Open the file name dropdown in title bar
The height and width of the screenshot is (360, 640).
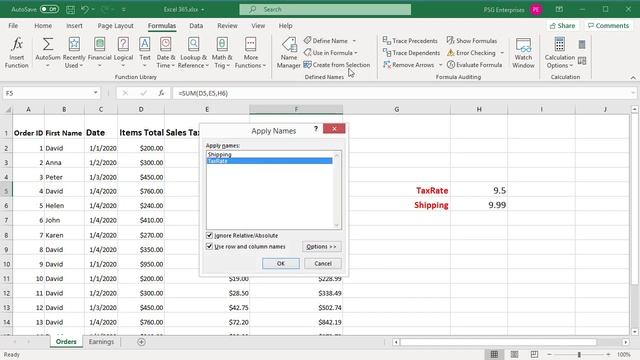tap(203, 9)
